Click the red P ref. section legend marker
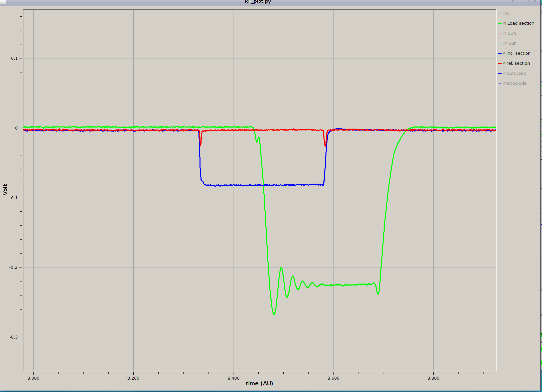 point(500,63)
